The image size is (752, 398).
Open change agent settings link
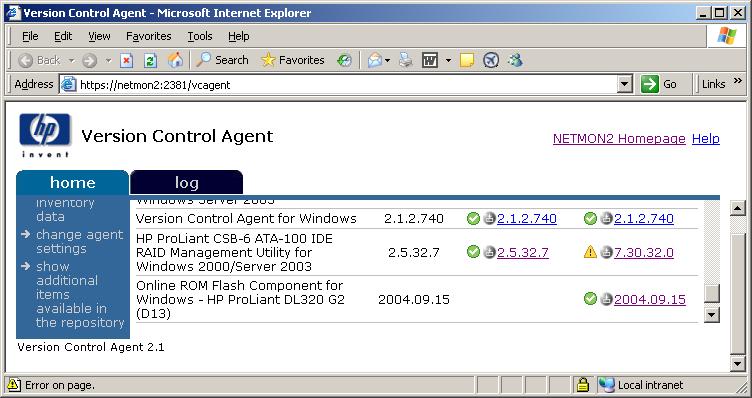80,242
